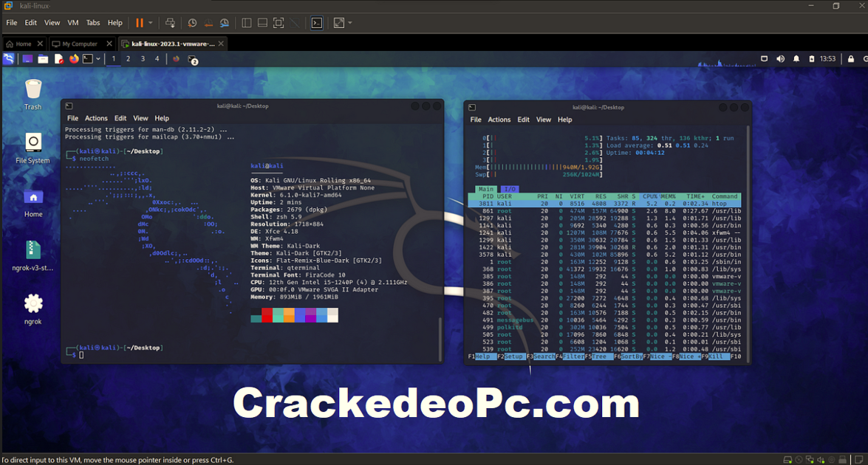Open the file manager from the Kali panel
This screenshot has height=465, width=868.
pyautogui.click(x=43, y=58)
